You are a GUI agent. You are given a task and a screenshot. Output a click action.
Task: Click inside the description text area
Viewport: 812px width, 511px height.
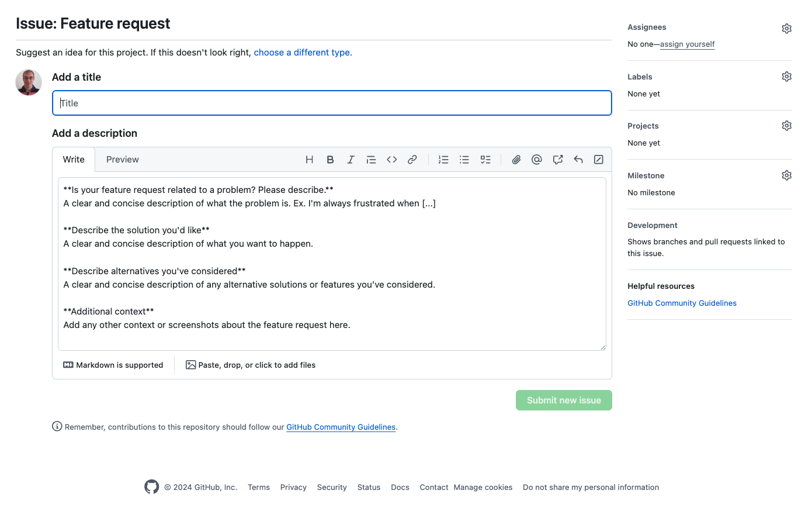332,264
